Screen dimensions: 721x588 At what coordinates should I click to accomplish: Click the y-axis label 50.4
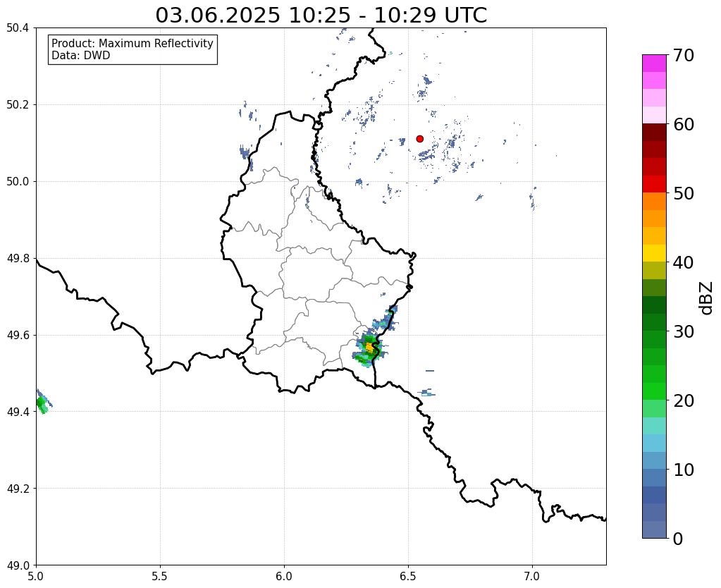[18, 28]
